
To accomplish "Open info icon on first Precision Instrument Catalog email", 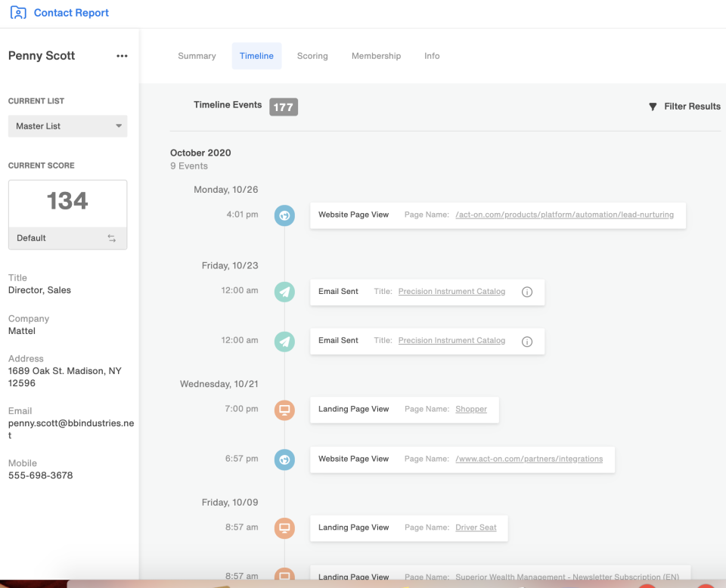I will (x=527, y=292).
